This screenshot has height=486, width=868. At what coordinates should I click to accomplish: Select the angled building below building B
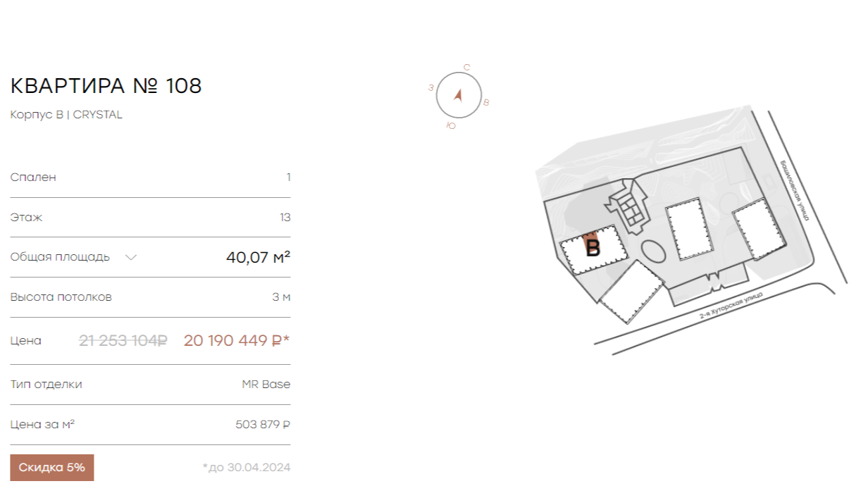click(x=633, y=292)
